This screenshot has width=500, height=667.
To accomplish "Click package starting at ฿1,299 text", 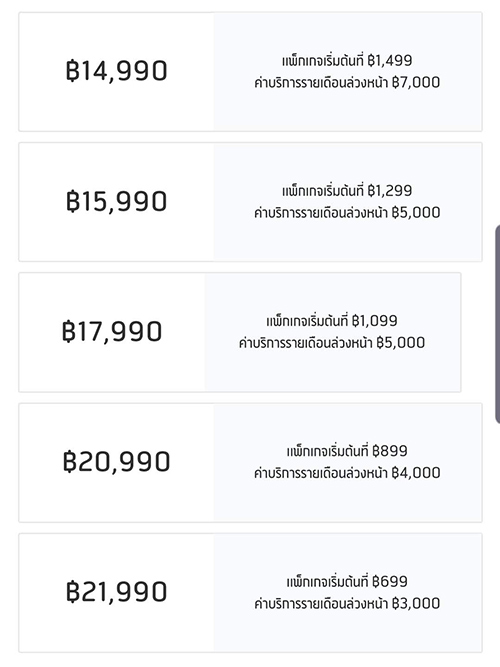I will [x=347, y=191].
